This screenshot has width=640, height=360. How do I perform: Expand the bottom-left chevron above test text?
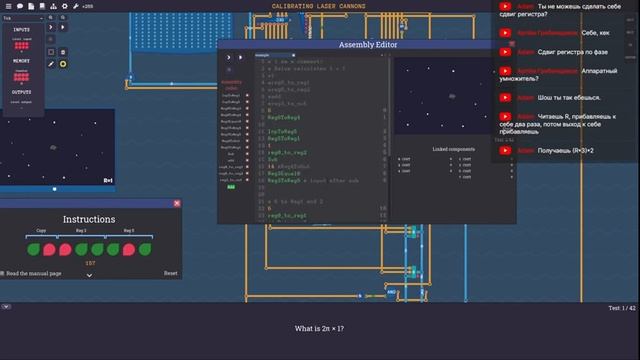point(6,307)
